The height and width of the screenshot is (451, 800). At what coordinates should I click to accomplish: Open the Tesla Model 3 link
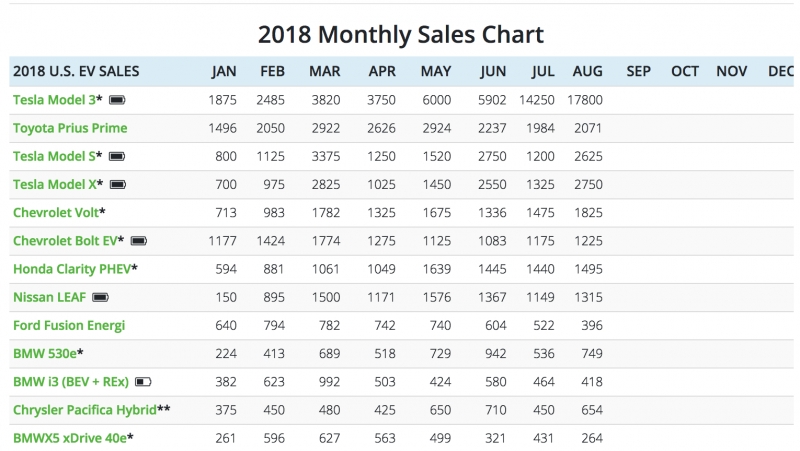54,100
